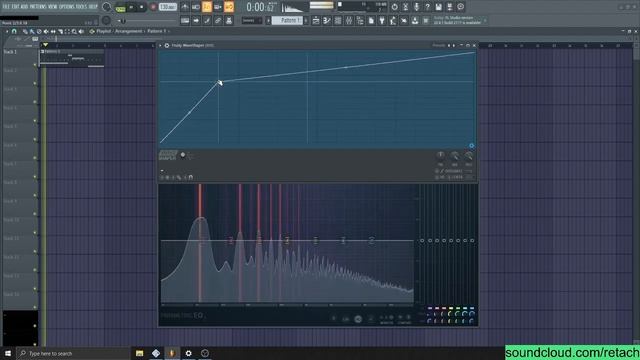Toggle the metronome icon
Screen dimensions: 640x360
185,7
